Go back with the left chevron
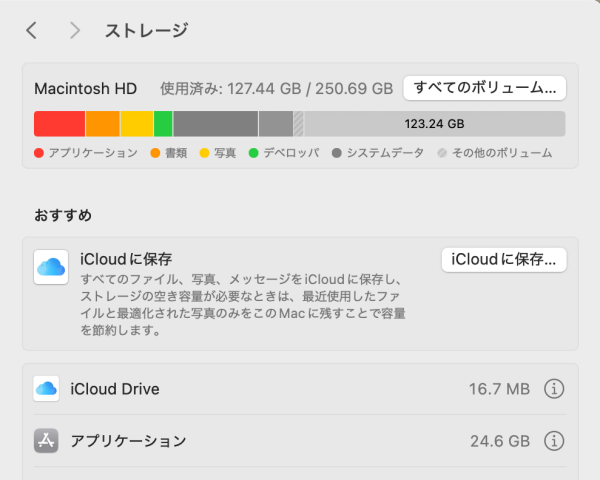The height and width of the screenshot is (480, 600). 32,31
